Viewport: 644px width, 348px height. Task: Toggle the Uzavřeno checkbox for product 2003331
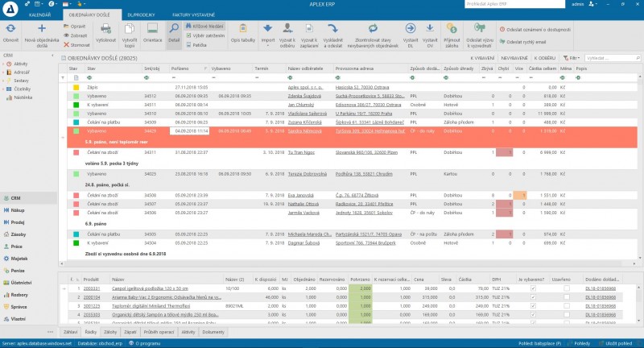pos(566,288)
